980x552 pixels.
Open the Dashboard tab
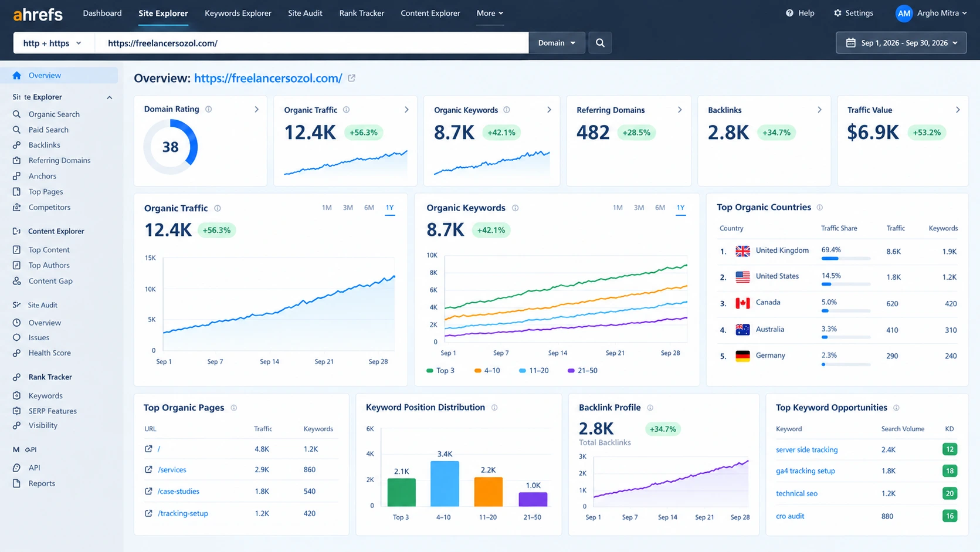pyautogui.click(x=102, y=13)
